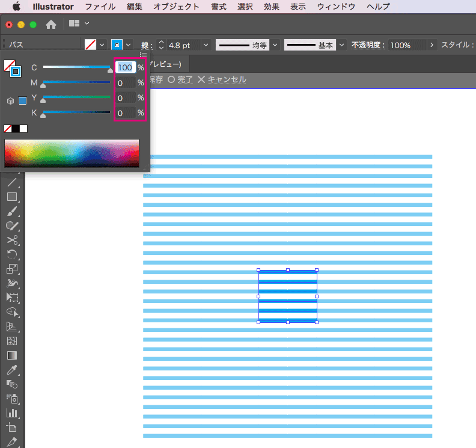Screen dimensions: 476x448
Task: Click the 線 stroke panel link
Action: click(147, 46)
